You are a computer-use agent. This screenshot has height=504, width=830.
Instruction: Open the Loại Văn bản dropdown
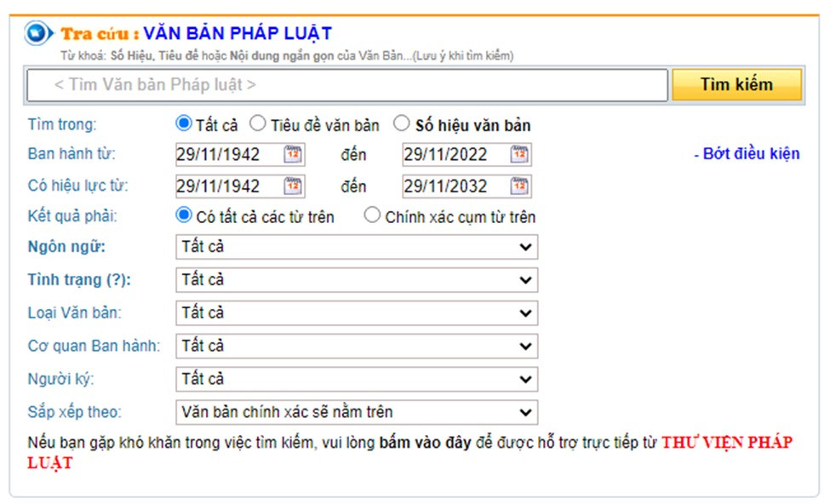356,313
